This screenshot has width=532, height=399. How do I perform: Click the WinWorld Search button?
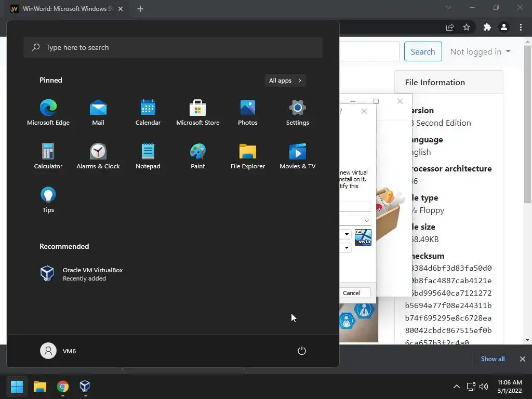point(423,51)
